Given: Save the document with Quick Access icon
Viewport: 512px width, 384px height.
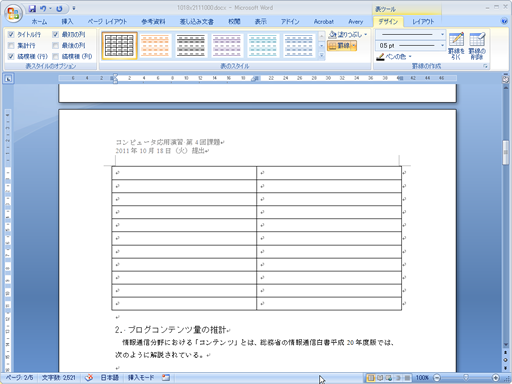Looking at the screenshot, I should pyautogui.click(x=32, y=8).
